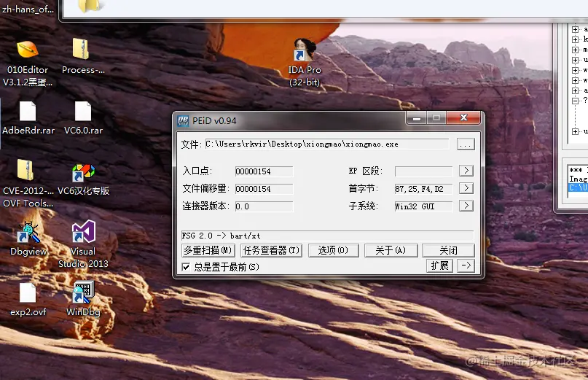Open EP 区段 section viewer arrow button
Image resolution: width=588 pixels, height=380 pixels.
click(x=466, y=171)
